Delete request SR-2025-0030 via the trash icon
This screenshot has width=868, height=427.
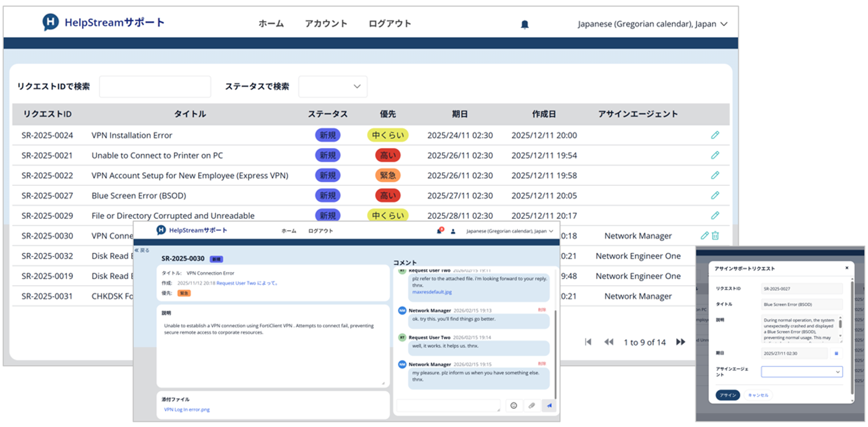pos(715,235)
